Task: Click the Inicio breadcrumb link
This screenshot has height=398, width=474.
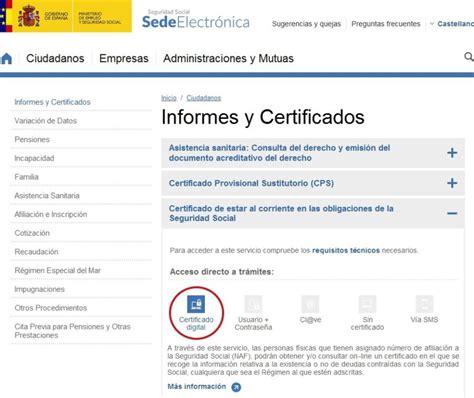Action: point(169,98)
